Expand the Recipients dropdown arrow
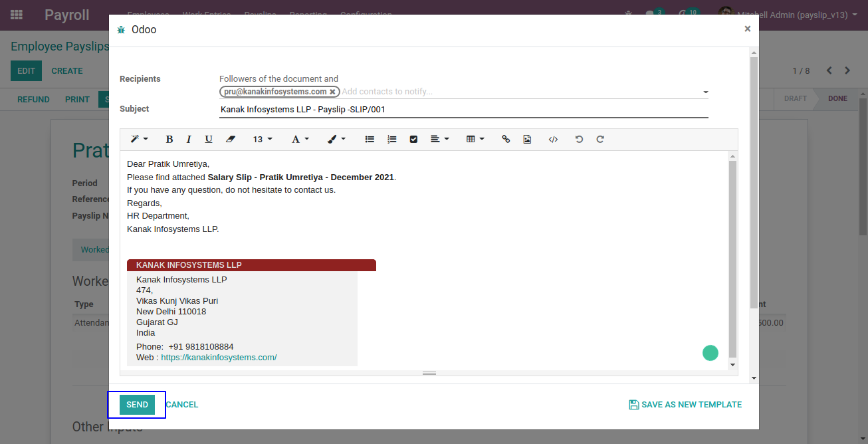868x444 pixels. tap(705, 92)
